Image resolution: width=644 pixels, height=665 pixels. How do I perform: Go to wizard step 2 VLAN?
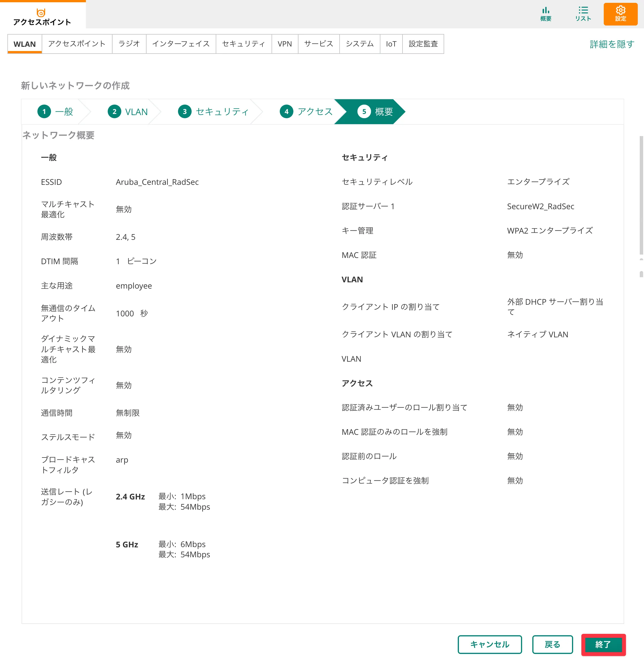(x=128, y=112)
